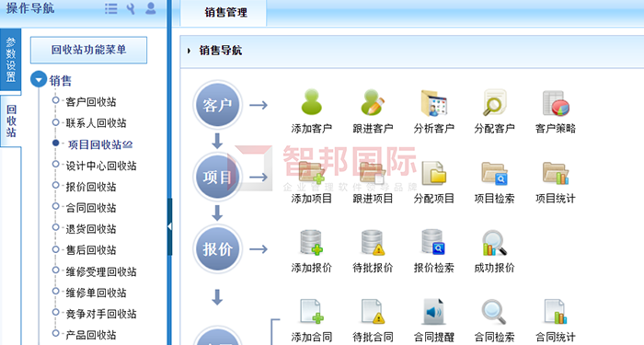Viewport: 644px width, 345px height.
Task: Open 竞争对手回收站 in the tree
Action: [x=101, y=315]
